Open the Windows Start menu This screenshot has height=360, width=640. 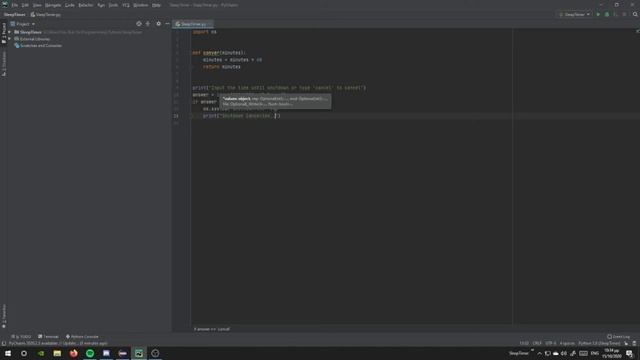[x=8, y=353]
